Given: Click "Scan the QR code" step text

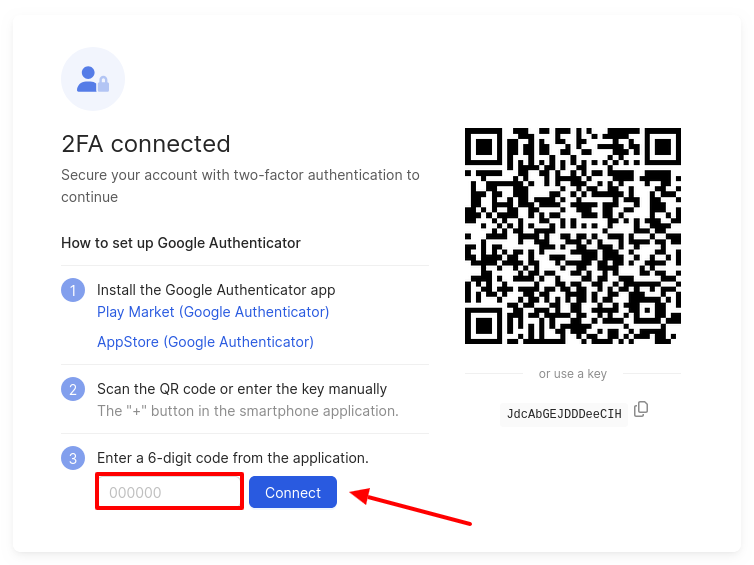Looking at the screenshot, I should [x=242, y=389].
